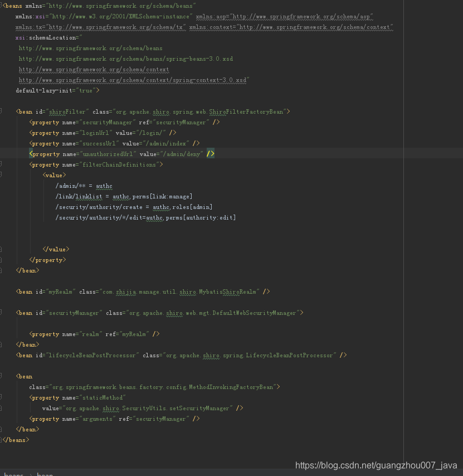Viewport: 463px width, 476px height.
Task: Select the 'bean' breadcrumb at the bottom
Action: point(45,474)
